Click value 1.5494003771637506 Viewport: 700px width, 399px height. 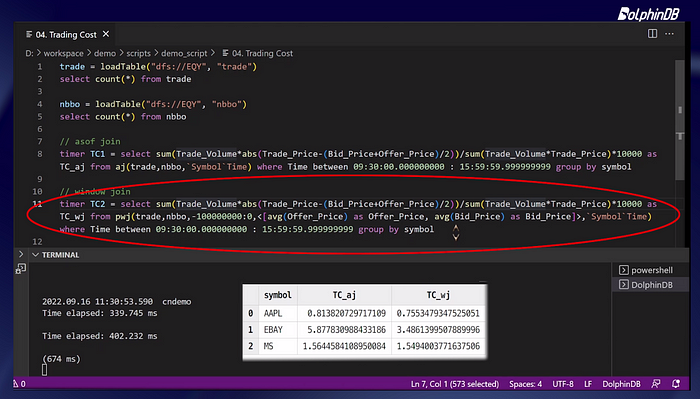438,346
